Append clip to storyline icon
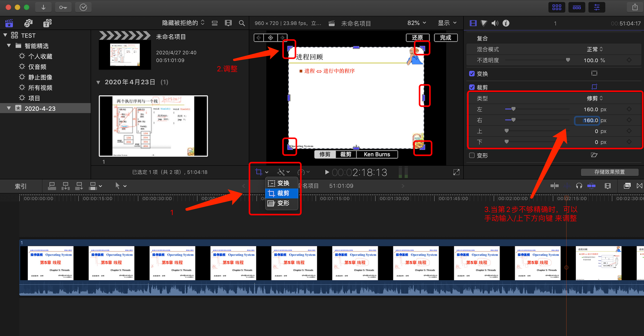 click(x=79, y=186)
